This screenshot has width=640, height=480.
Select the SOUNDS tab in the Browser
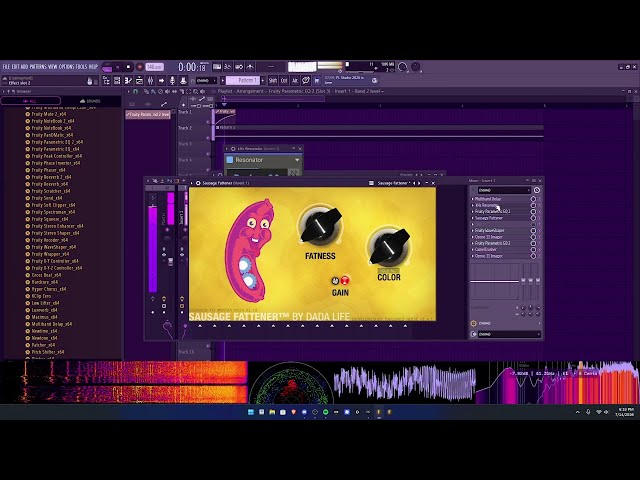point(91,101)
